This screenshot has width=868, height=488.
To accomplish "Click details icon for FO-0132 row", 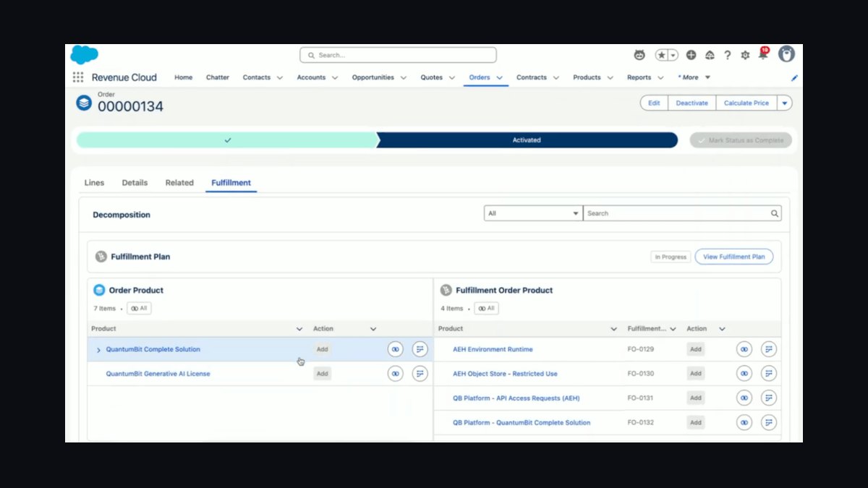I will [x=769, y=422].
